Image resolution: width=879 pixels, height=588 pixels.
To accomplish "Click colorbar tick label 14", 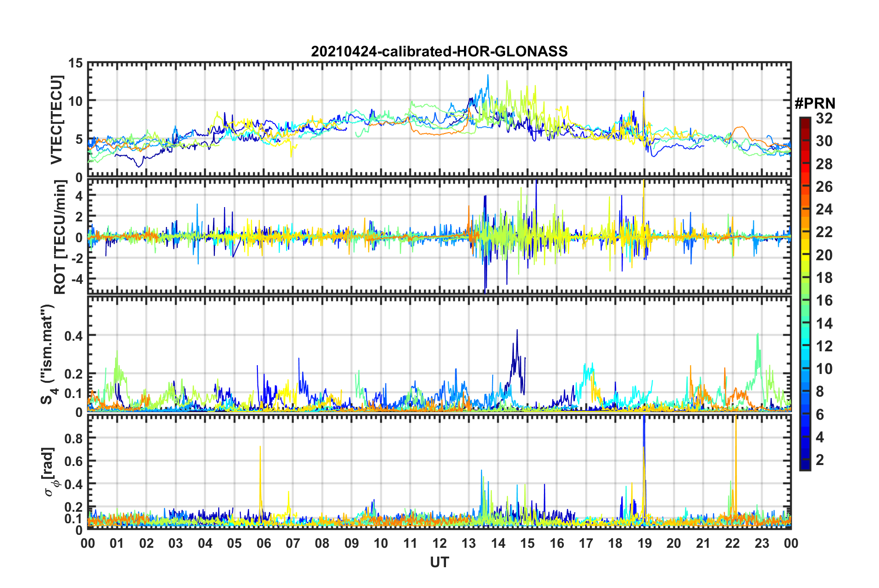I will point(824,323).
